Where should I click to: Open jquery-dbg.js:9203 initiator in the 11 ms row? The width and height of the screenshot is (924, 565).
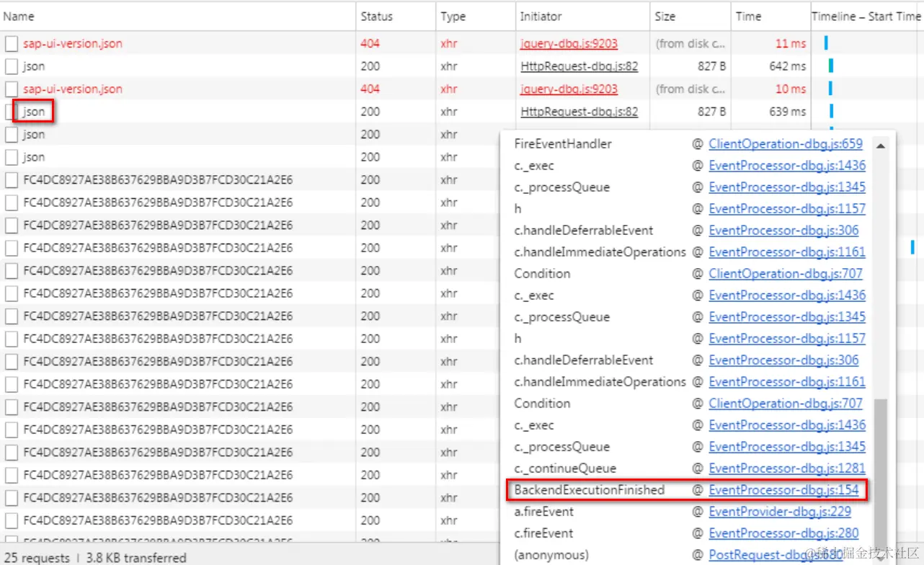point(569,43)
